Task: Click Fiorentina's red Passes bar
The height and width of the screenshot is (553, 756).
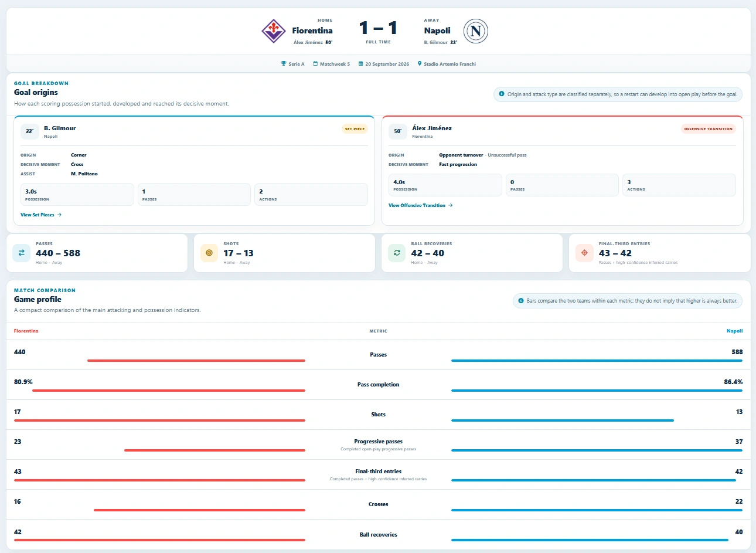Action: [x=196, y=361]
